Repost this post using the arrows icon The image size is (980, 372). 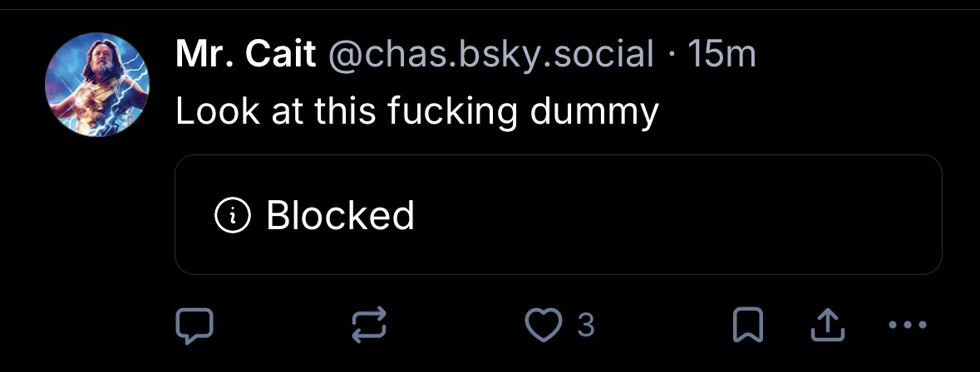click(369, 326)
